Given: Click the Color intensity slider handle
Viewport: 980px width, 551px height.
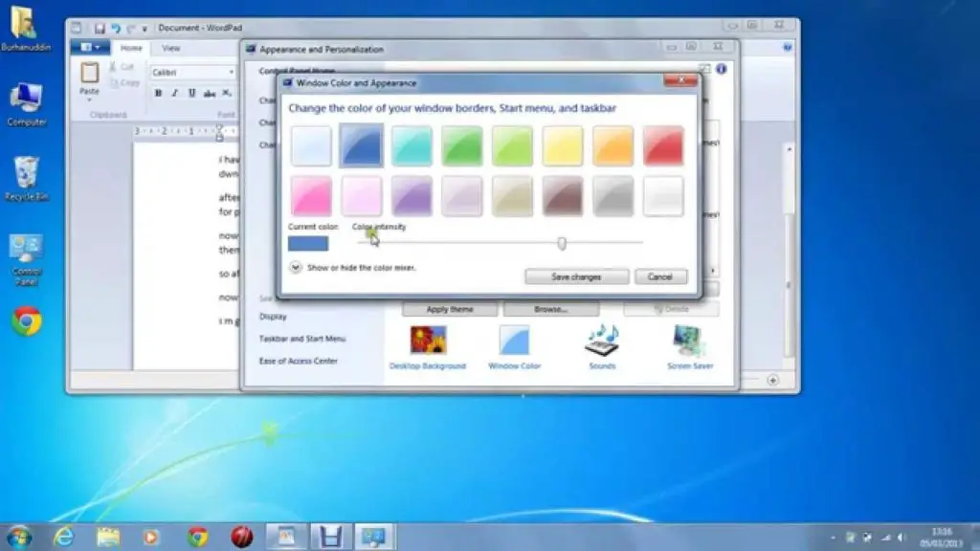Looking at the screenshot, I should pyautogui.click(x=562, y=243).
